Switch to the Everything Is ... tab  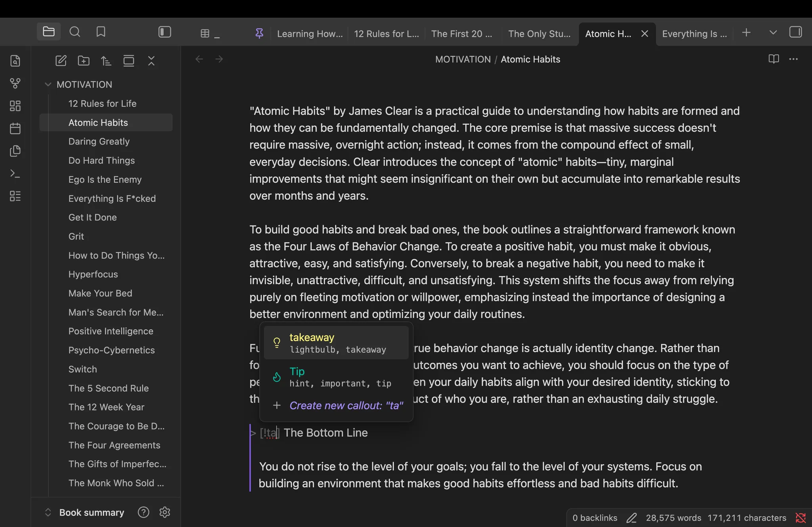pos(694,34)
